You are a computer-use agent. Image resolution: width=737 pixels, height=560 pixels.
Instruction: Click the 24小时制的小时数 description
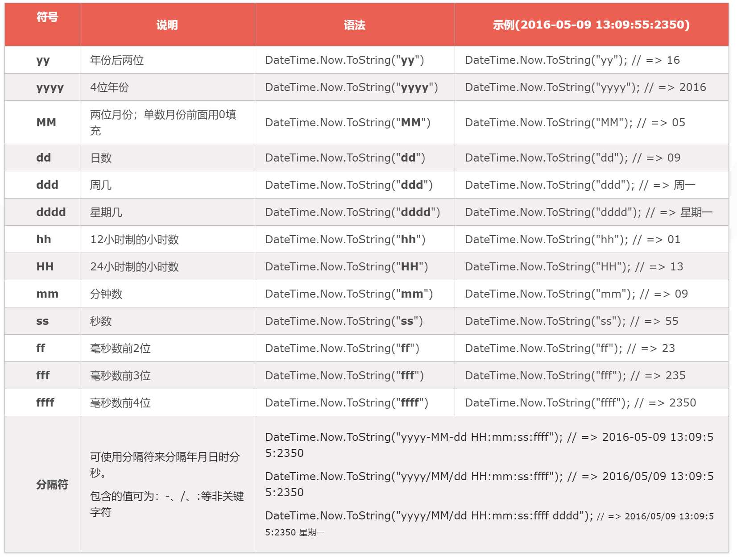[134, 266]
